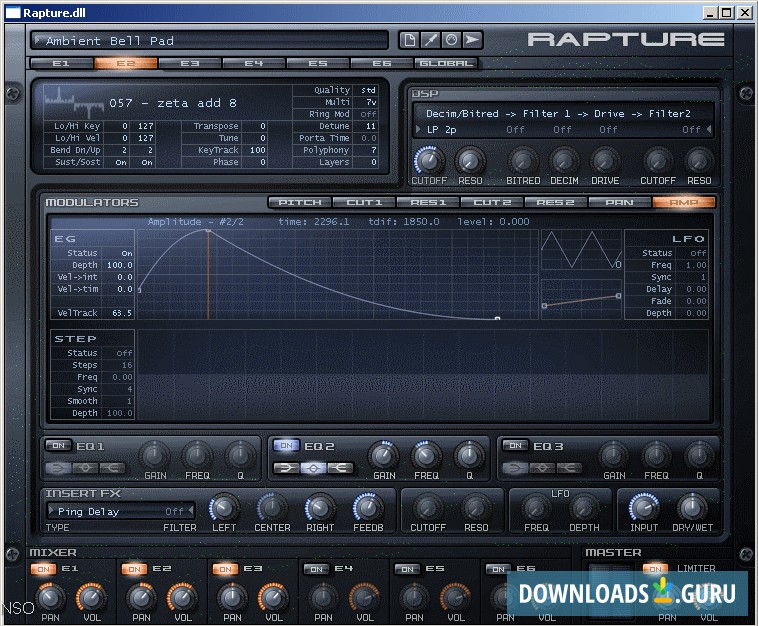Click the EQ2 GAIN knob
The width and height of the screenshot is (758, 626).
tap(384, 455)
